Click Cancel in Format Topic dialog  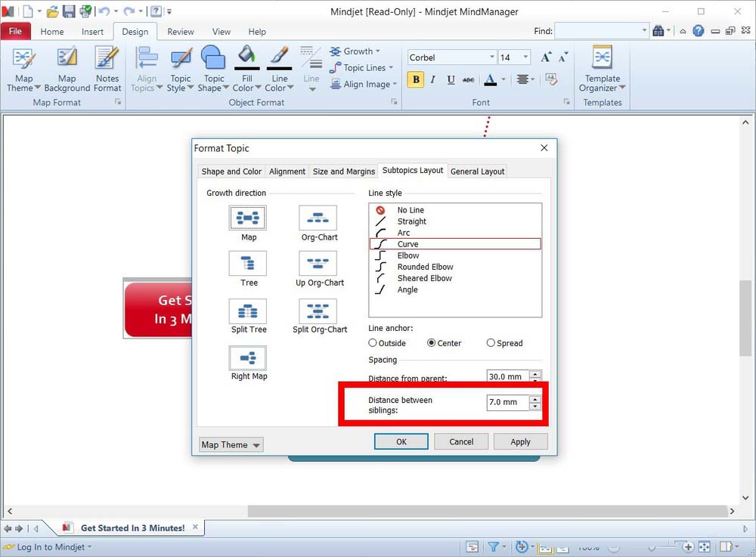point(461,441)
